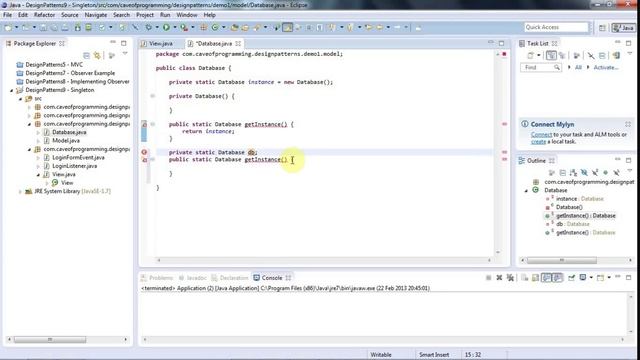Click the search magnifier in the Task List Find box
The width and height of the screenshot is (640, 360).
coord(557,67)
